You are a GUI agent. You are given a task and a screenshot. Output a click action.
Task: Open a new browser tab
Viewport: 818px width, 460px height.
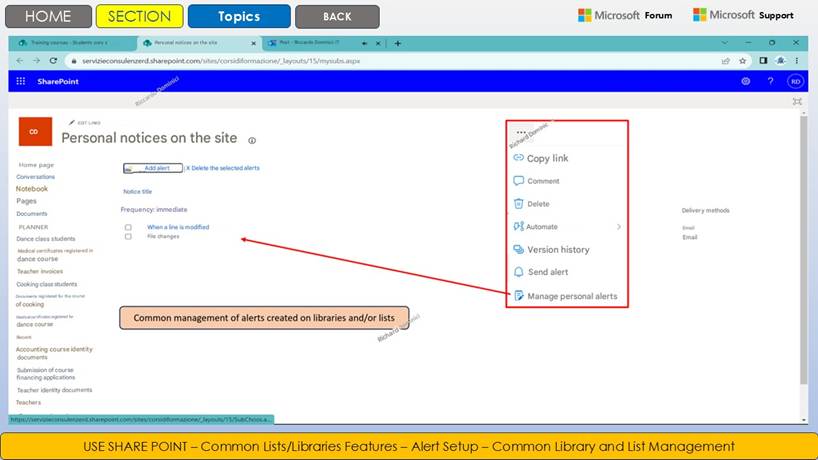(398, 43)
